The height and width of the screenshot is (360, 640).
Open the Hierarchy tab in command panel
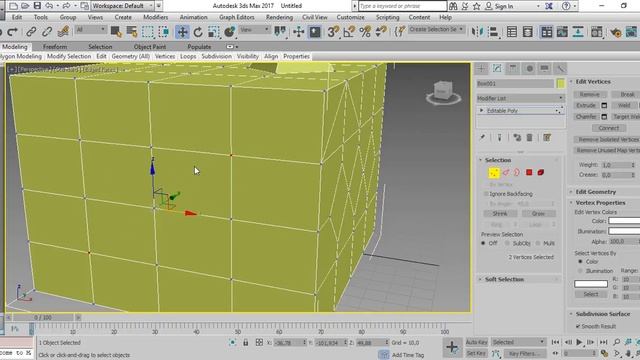[x=513, y=68]
